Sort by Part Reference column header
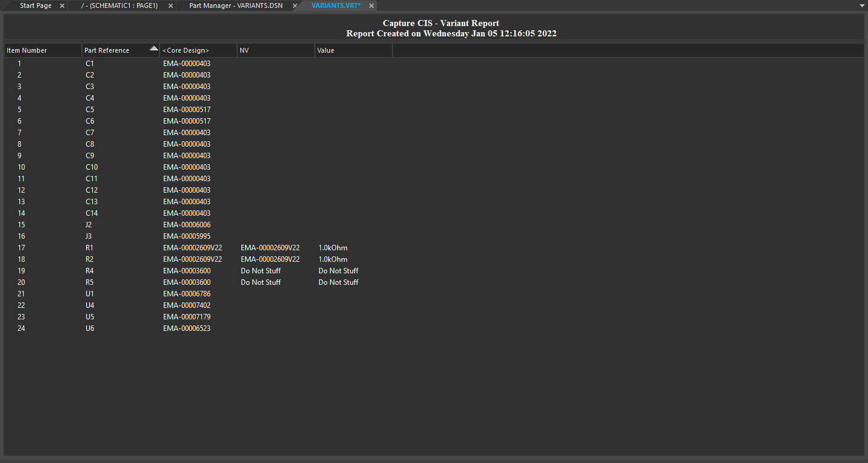The width and height of the screenshot is (868, 463). (121, 50)
